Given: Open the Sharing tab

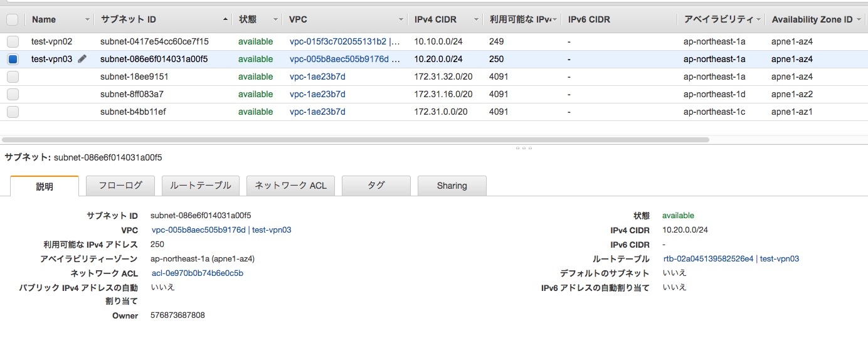Looking at the screenshot, I should coord(452,186).
